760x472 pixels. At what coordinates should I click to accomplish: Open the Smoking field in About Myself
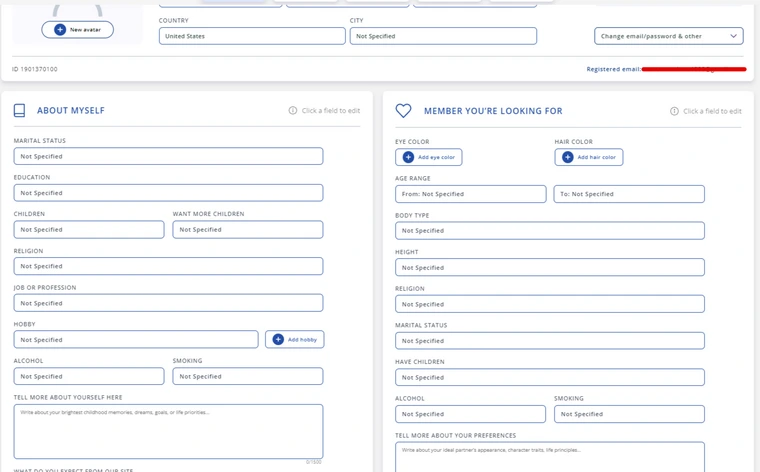click(248, 376)
